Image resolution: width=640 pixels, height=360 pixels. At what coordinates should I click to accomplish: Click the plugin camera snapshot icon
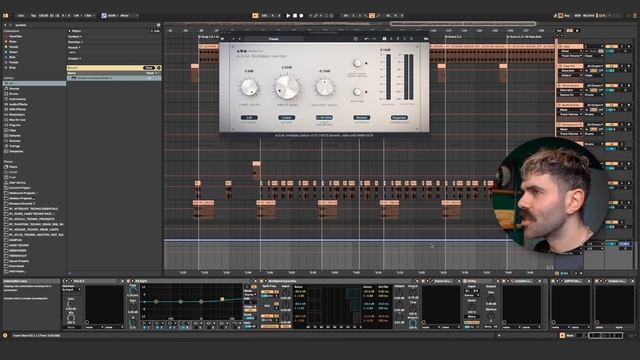384,39
